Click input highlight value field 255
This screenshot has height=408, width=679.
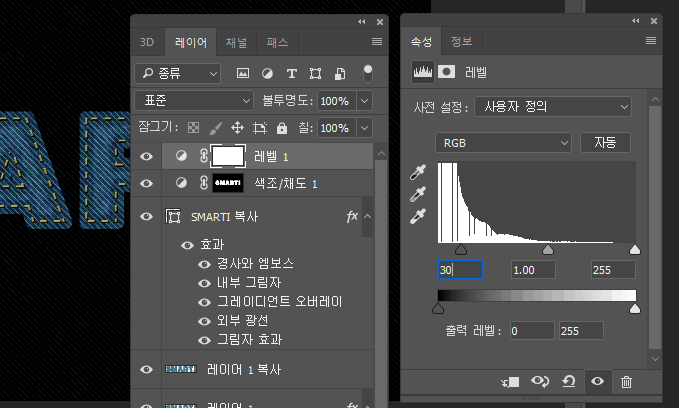pos(613,270)
